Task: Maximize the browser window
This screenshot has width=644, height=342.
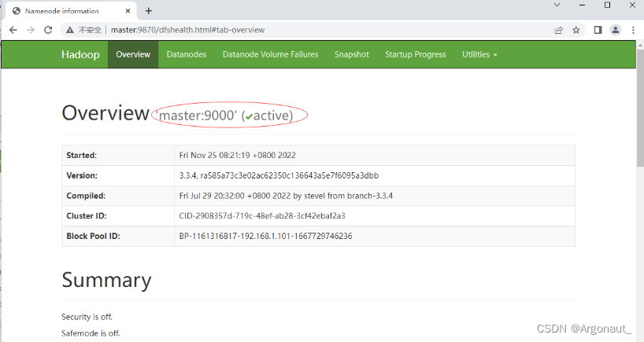Action: click(608, 5)
